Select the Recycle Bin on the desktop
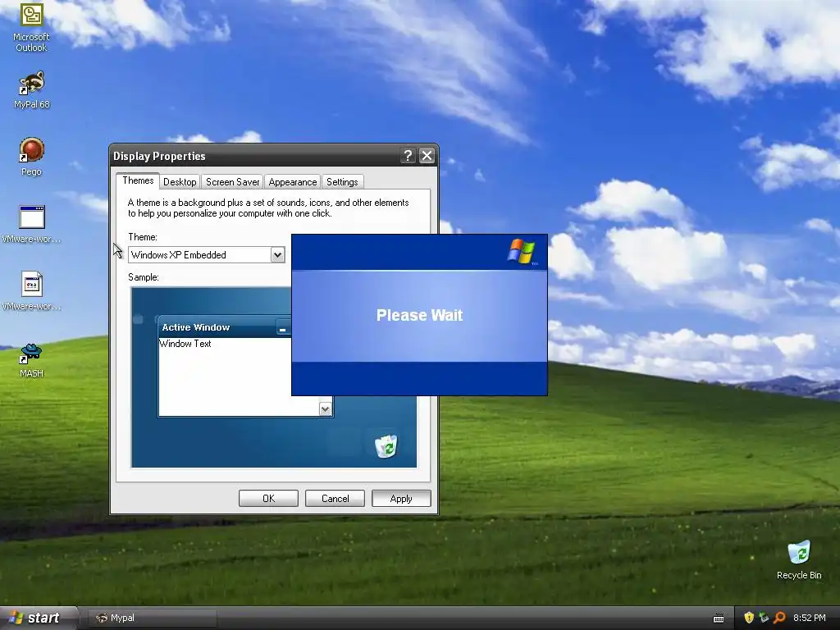This screenshot has width=840, height=630. click(799, 560)
